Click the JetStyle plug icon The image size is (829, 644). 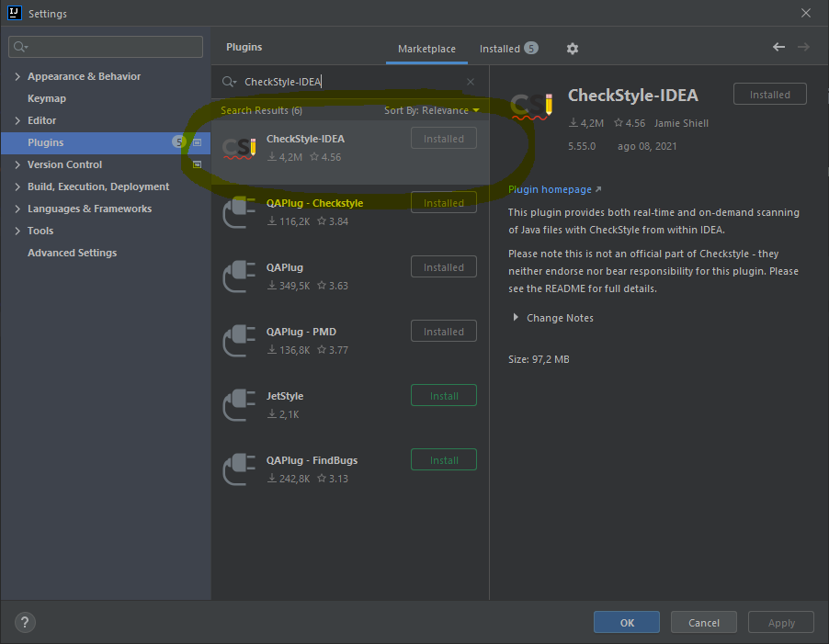[x=239, y=405]
